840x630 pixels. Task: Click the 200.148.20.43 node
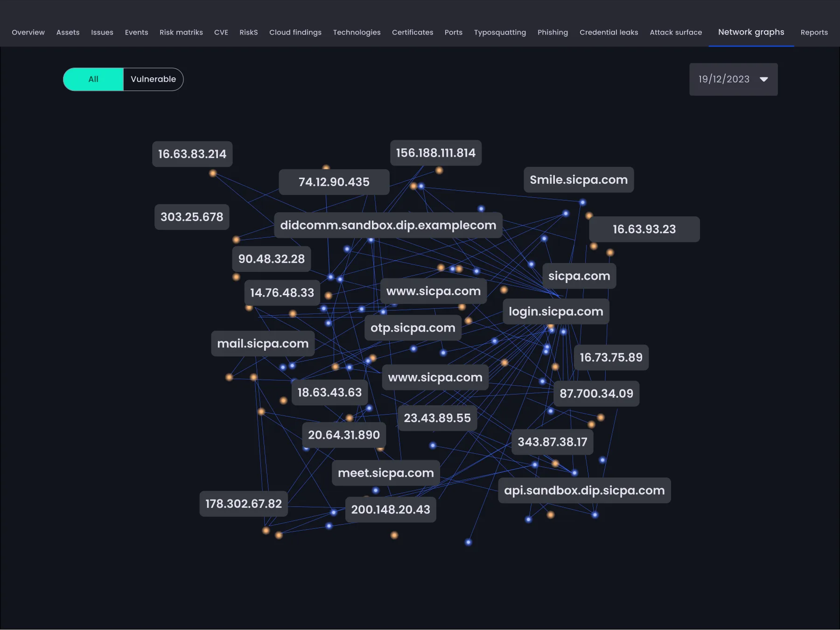pyautogui.click(x=391, y=510)
